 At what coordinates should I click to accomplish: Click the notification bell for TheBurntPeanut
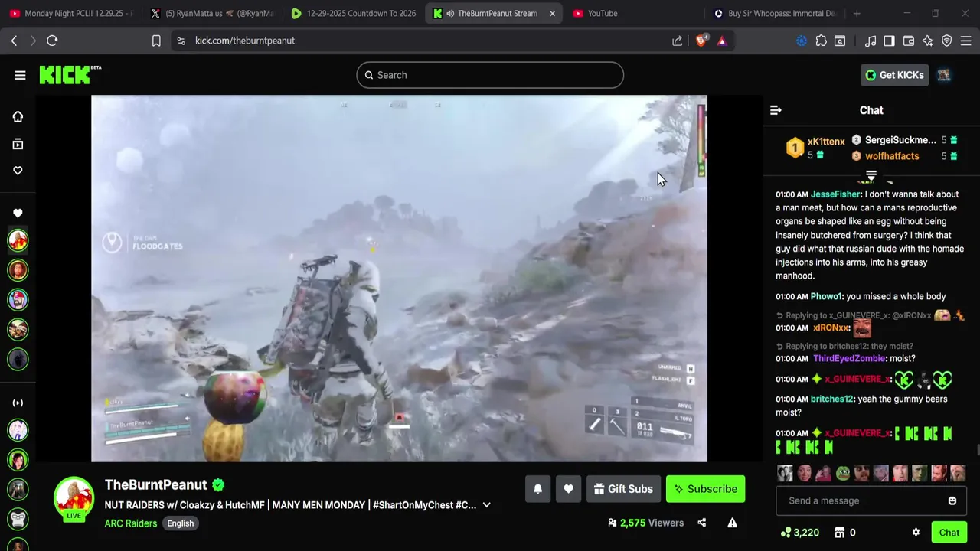point(537,489)
